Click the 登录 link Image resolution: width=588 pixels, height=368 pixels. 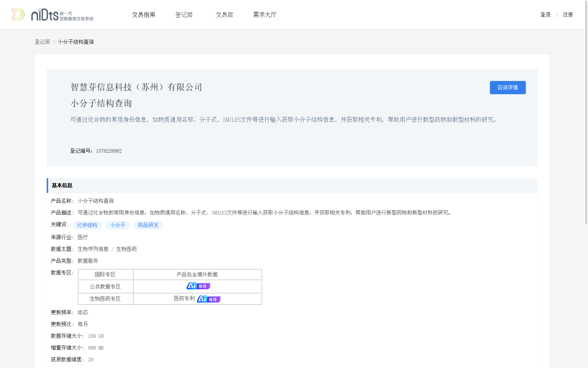point(545,15)
